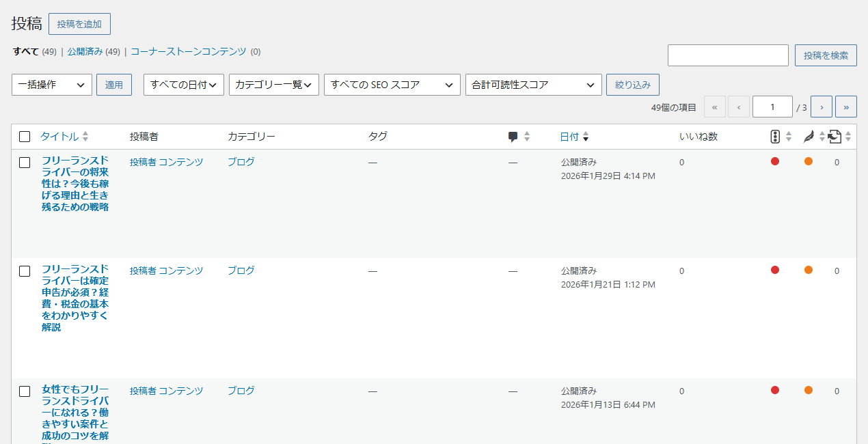Switch to the コーナーストーンコンテンツ filter
Image resolution: width=868 pixels, height=444 pixels.
click(x=189, y=51)
